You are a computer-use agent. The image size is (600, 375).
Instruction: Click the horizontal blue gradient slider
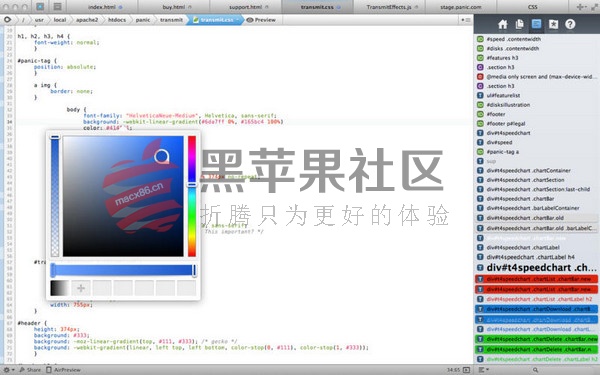tap(123, 270)
